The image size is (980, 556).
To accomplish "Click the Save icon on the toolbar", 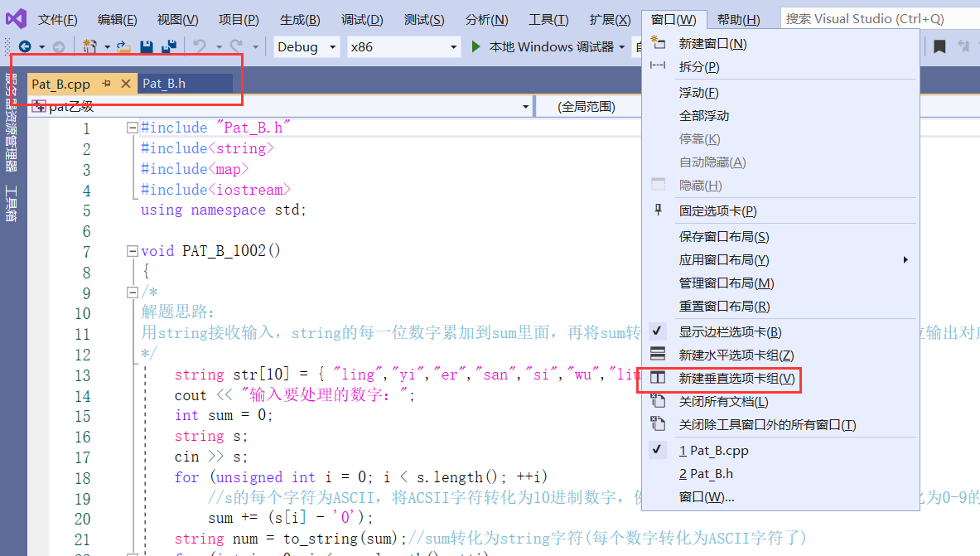I will [x=147, y=46].
